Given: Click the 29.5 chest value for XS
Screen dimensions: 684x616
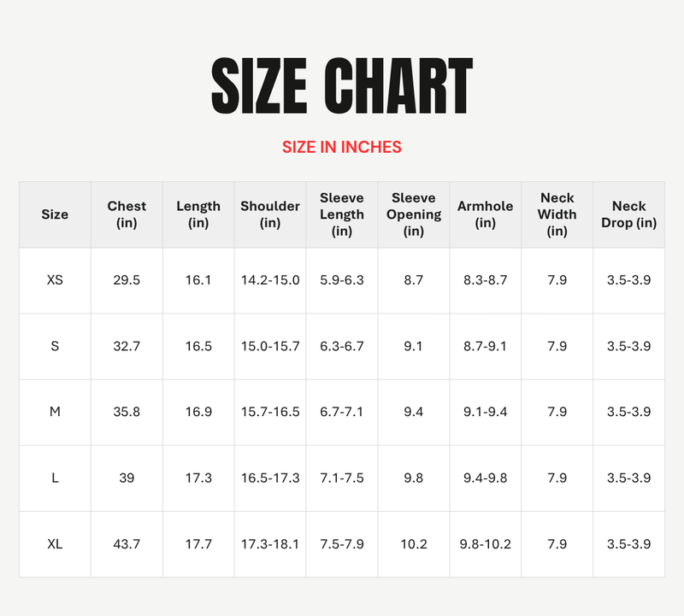Looking at the screenshot, I should 127,280.
